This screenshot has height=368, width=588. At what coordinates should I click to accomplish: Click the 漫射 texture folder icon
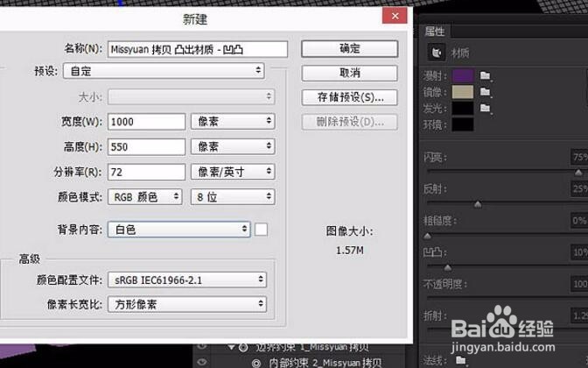[x=486, y=76]
